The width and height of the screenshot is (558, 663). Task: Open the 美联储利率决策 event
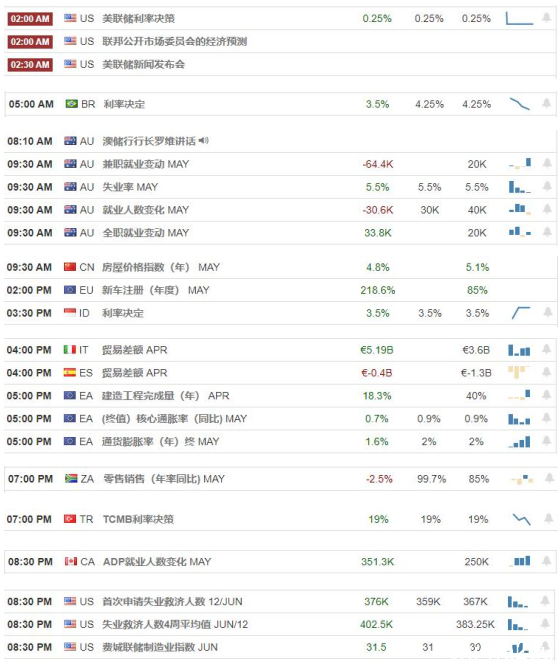pos(138,19)
